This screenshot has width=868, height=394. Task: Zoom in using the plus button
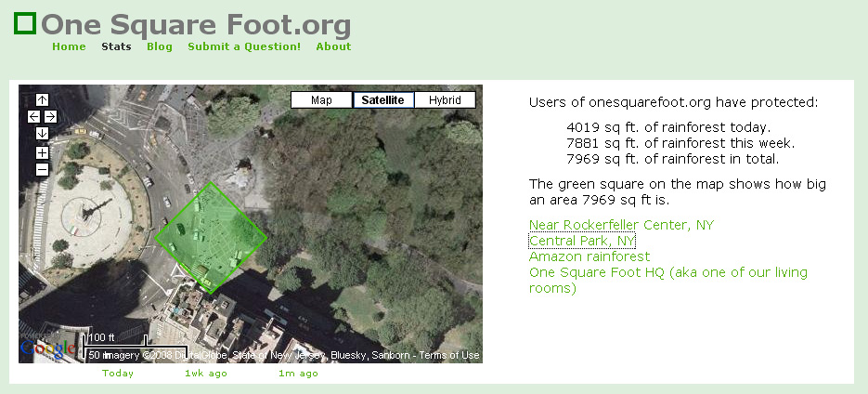point(42,153)
